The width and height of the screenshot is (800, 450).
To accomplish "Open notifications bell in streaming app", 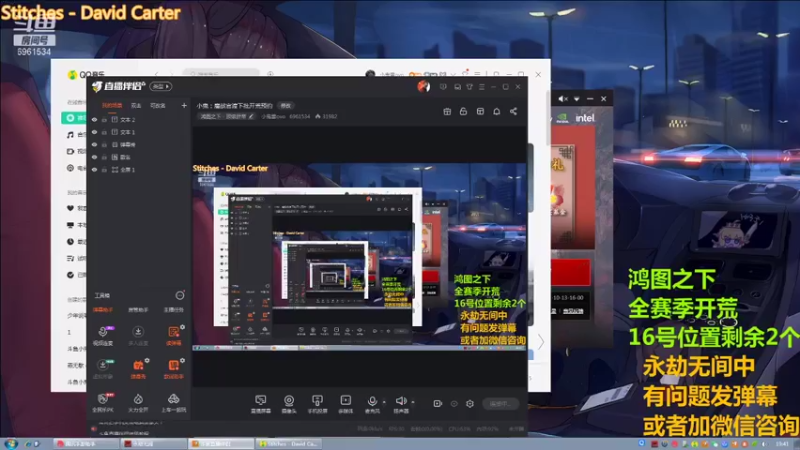I will (x=496, y=111).
